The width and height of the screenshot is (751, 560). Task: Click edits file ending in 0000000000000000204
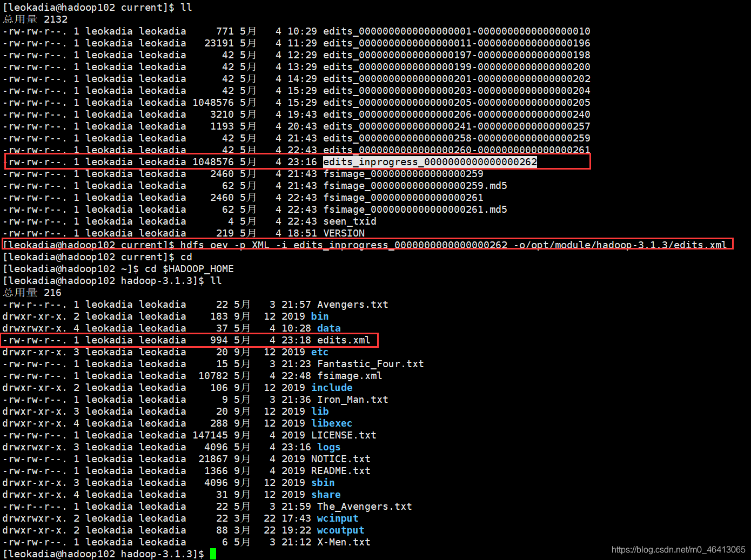pyautogui.click(x=457, y=91)
